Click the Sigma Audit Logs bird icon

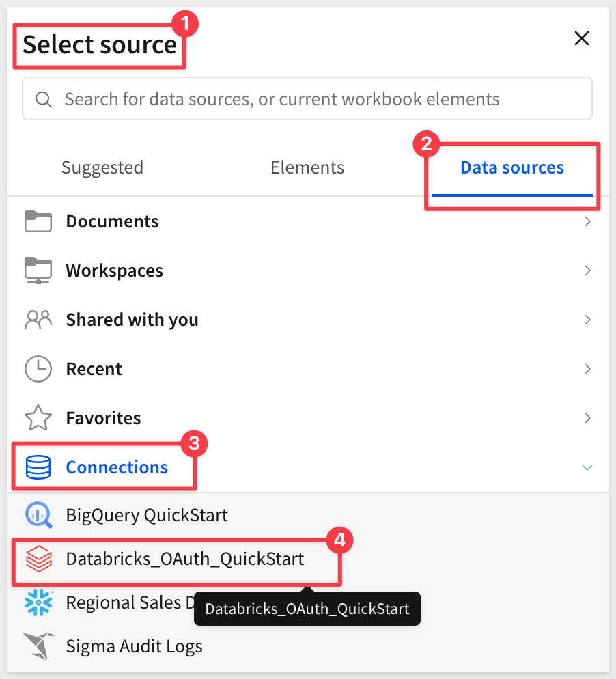[38, 646]
